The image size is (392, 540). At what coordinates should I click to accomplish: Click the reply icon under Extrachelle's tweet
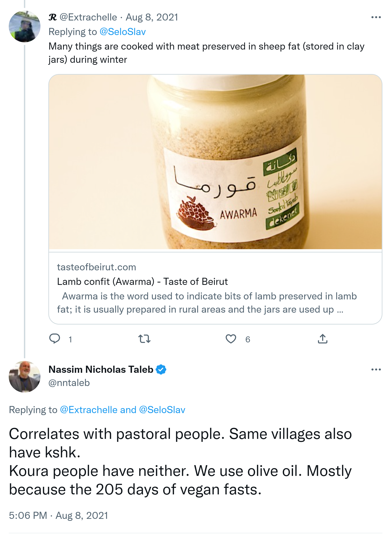point(55,339)
